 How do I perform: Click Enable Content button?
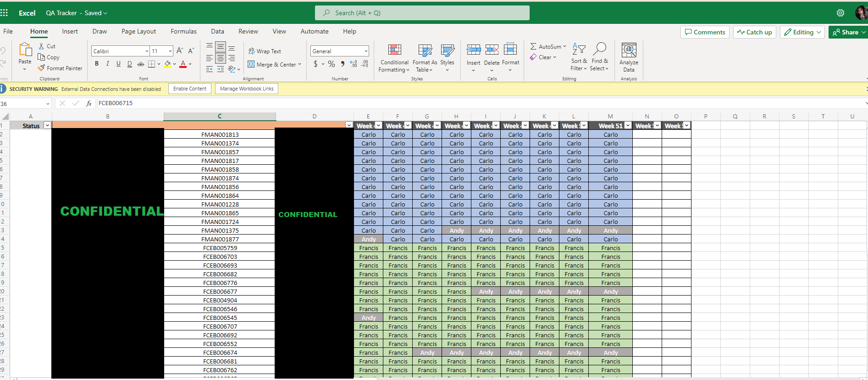pyautogui.click(x=190, y=89)
